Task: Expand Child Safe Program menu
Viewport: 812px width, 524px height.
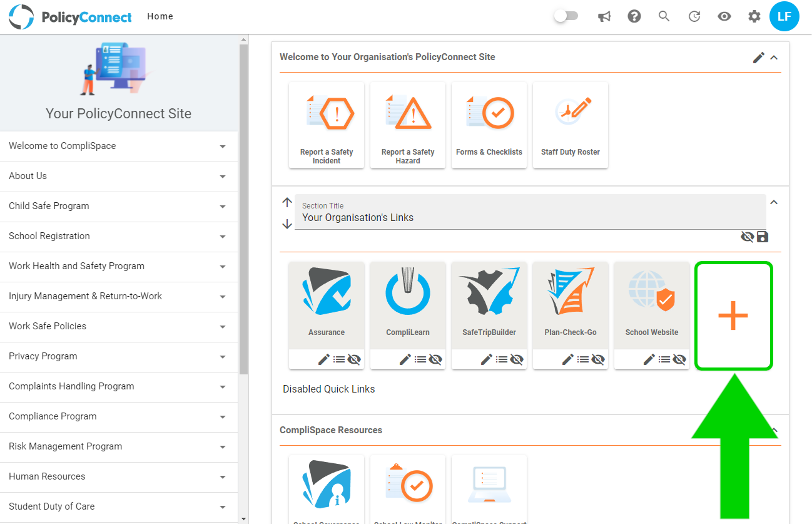Action: click(x=119, y=206)
